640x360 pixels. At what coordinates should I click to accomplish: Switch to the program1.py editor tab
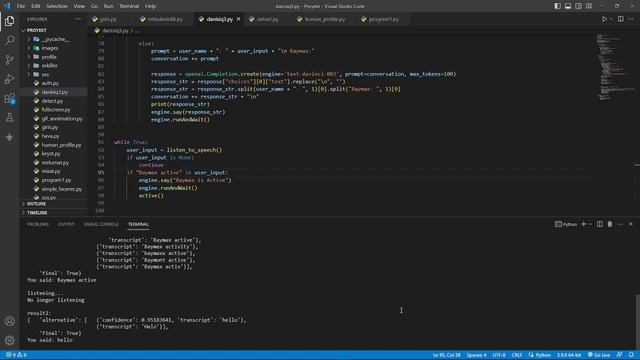point(383,19)
